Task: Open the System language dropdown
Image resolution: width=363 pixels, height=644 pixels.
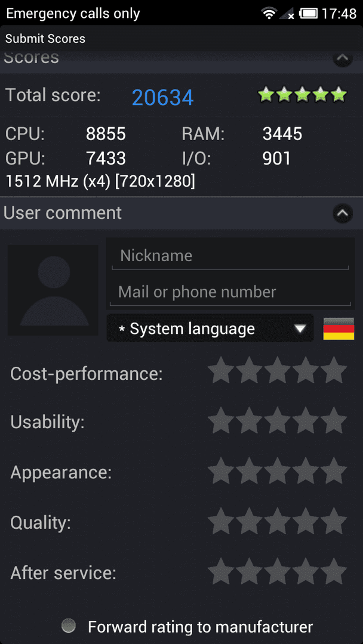Action: (210, 328)
